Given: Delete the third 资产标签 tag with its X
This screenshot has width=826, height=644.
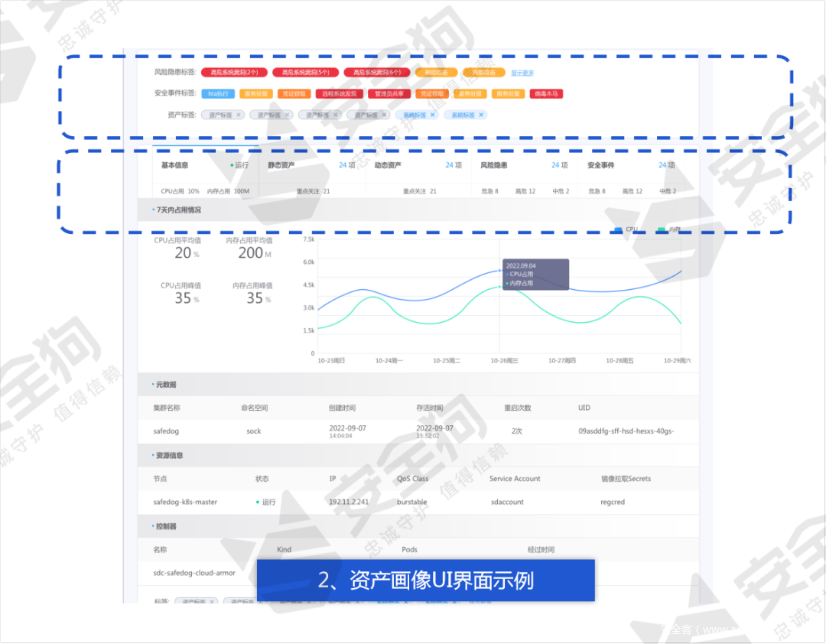Looking at the screenshot, I should tap(335, 115).
